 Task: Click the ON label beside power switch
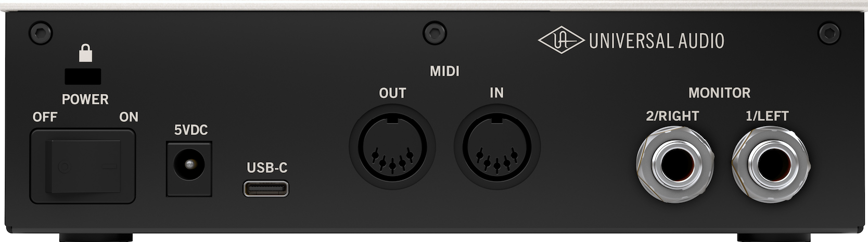[x=129, y=117]
